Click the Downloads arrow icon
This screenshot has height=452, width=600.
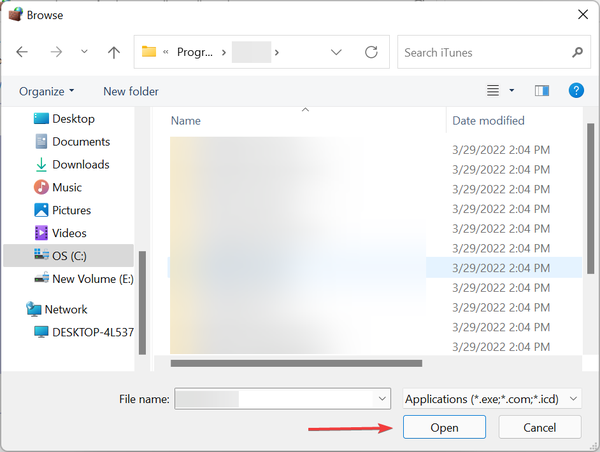[x=41, y=165]
